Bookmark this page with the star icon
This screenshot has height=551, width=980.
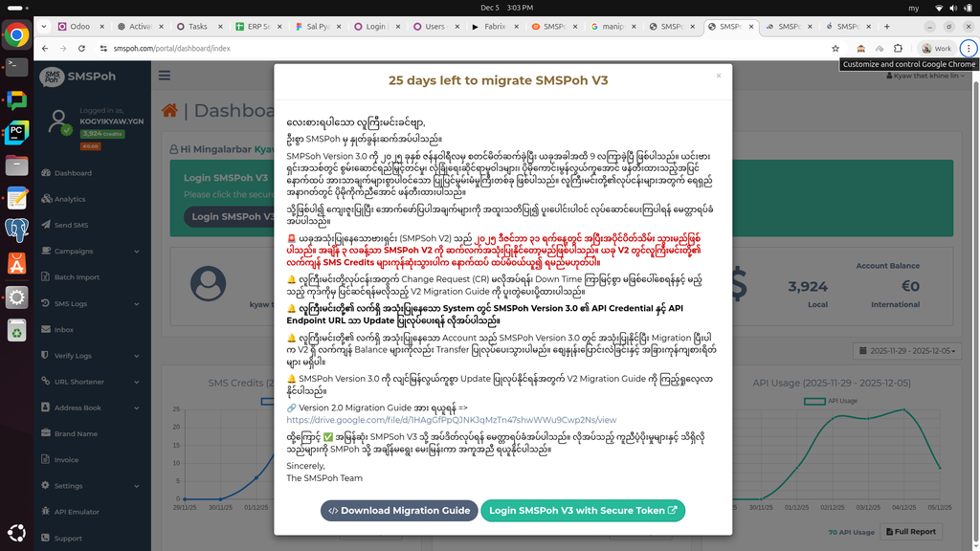tap(835, 48)
